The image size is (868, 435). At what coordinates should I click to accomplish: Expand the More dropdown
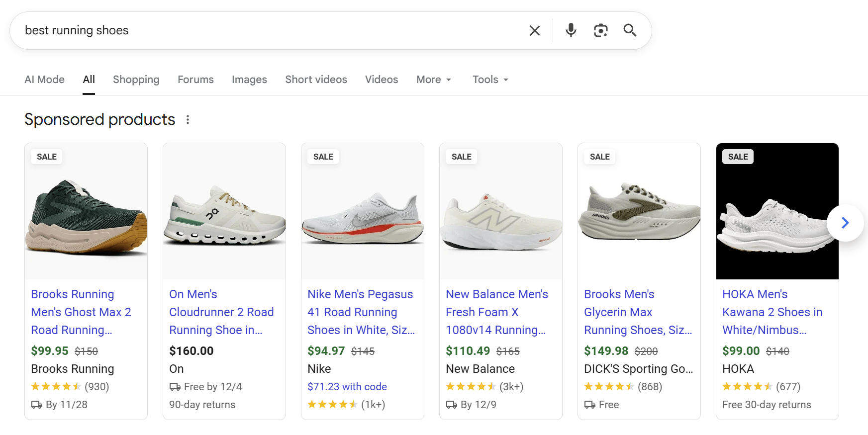pyautogui.click(x=434, y=80)
